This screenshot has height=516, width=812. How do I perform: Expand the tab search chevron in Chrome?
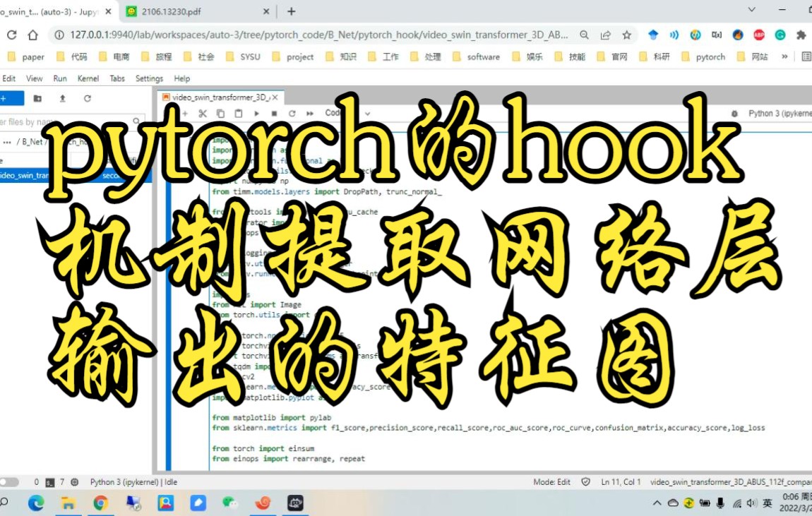click(751, 9)
